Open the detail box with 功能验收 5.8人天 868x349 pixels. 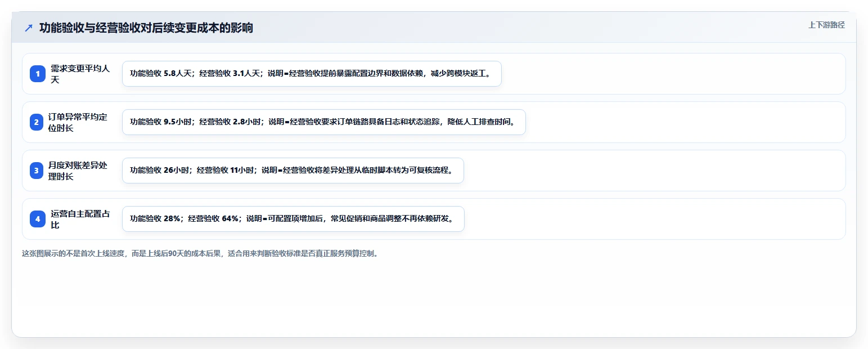312,74
